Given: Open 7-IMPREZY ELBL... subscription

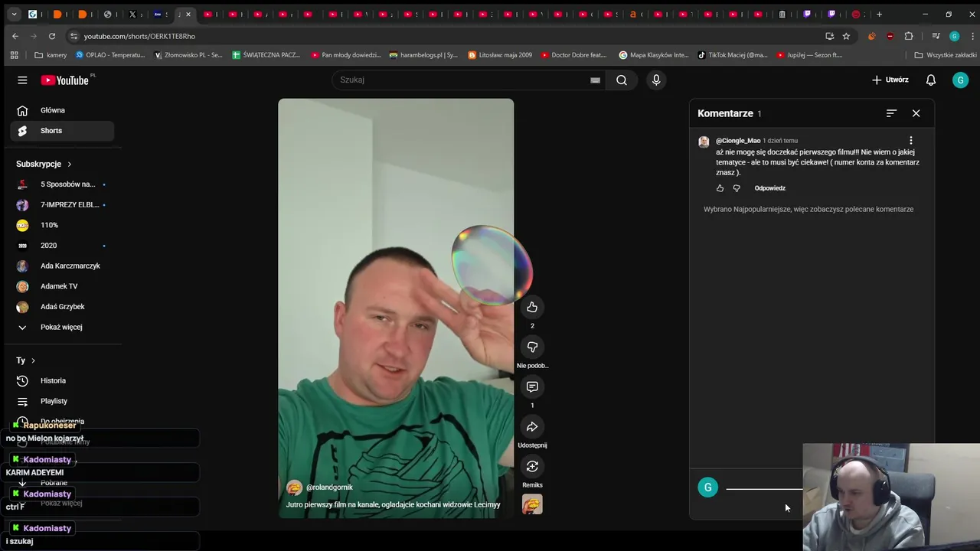Looking at the screenshot, I should coord(62,205).
